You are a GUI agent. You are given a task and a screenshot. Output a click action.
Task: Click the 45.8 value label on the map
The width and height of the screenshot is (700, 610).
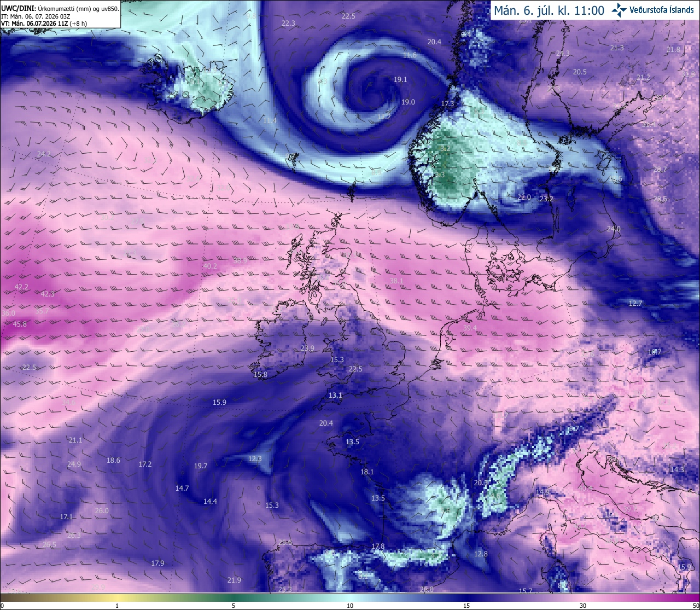point(20,324)
